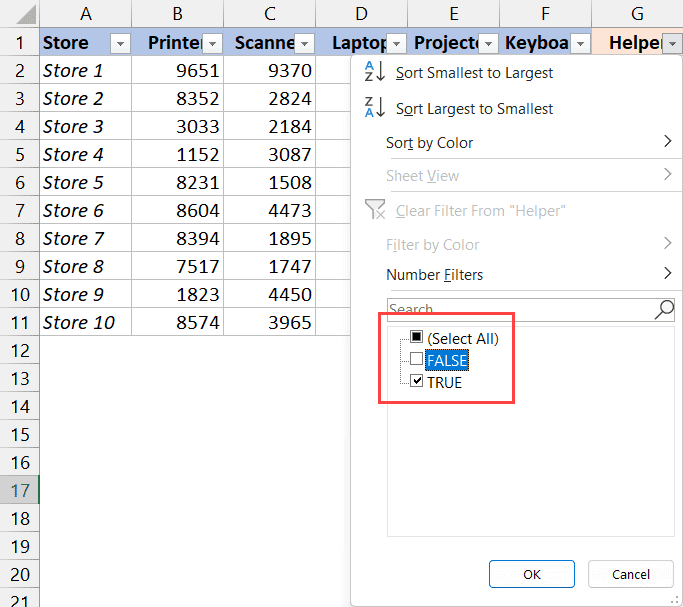Click the Sort Largest to Smallest Z-A icon

(x=375, y=108)
